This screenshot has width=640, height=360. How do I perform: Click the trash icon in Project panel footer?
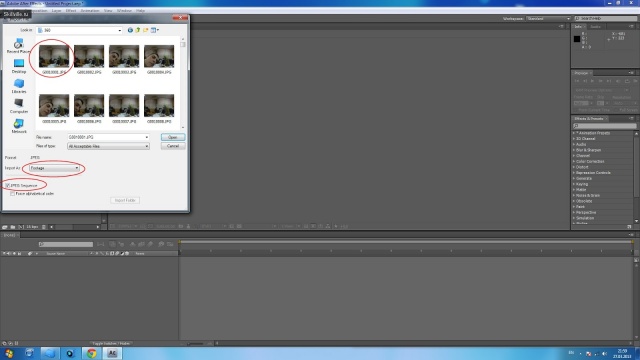pos(44,227)
